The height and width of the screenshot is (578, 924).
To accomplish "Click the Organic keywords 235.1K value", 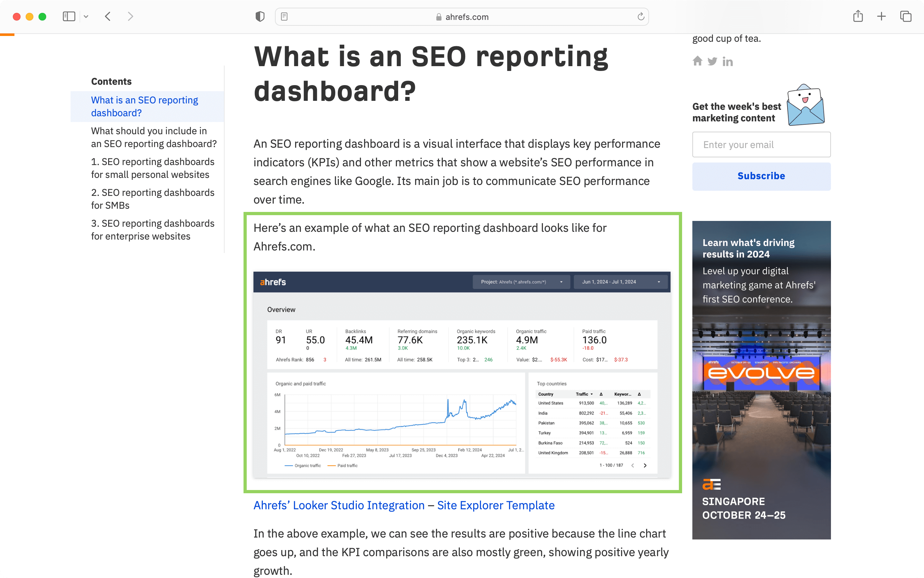I will pyautogui.click(x=472, y=340).
